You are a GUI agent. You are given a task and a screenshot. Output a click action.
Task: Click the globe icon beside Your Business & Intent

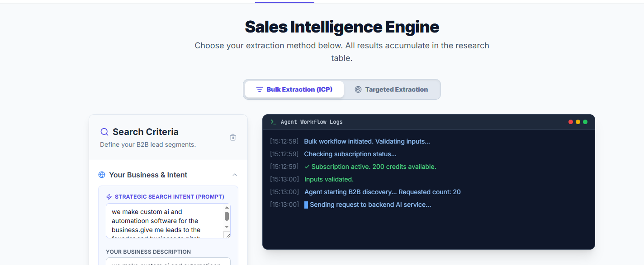click(x=102, y=175)
